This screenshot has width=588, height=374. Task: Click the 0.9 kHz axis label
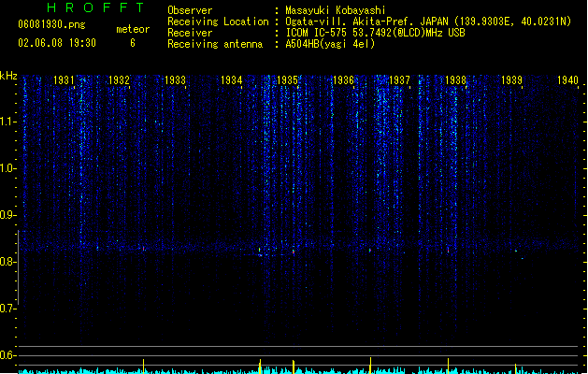pyautogui.click(x=7, y=215)
